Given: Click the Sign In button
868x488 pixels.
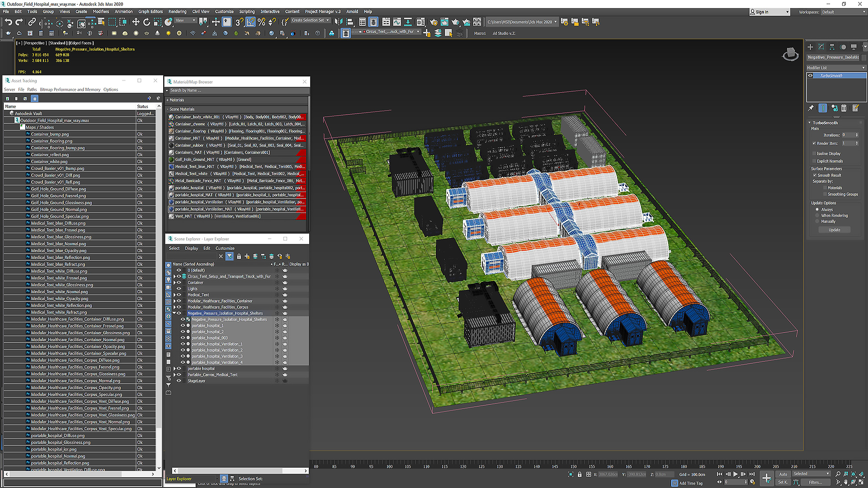Looking at the screenshot, I should (x=769, y=12).
